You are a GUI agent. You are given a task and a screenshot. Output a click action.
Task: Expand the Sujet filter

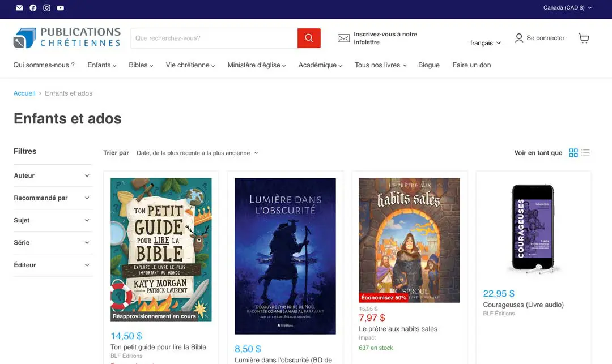(52, 220)
